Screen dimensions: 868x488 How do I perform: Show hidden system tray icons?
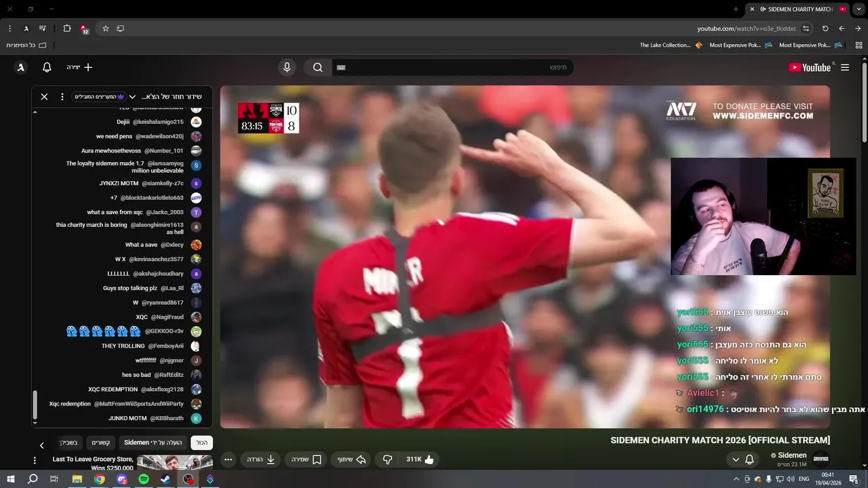[736, 479]
